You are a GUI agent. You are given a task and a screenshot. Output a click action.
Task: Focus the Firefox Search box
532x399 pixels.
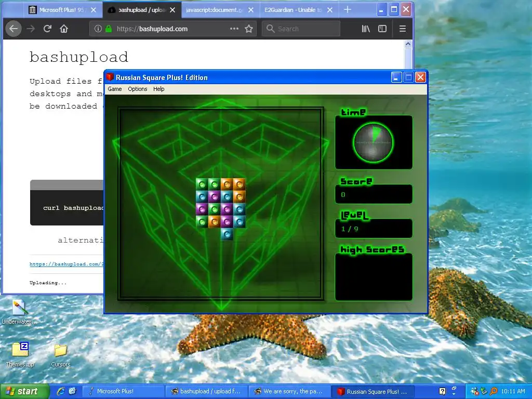(x=301, y=29)
